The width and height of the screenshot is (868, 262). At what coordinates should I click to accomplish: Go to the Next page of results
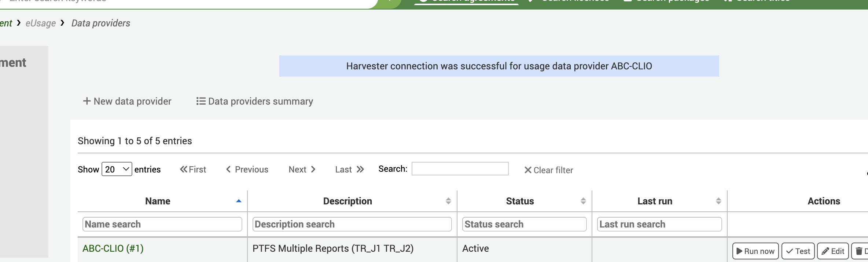pyautogui.click(x=302, y=170)
